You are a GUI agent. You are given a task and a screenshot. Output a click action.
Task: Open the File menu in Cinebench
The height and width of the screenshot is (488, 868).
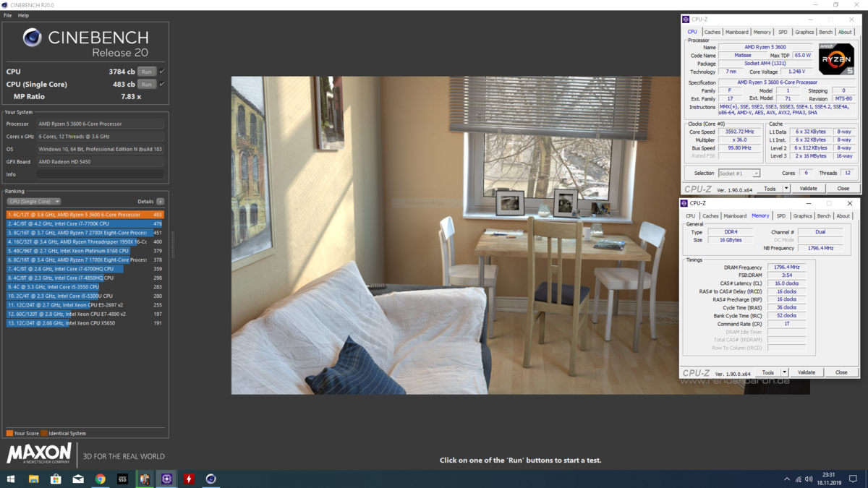pos(7,15)
